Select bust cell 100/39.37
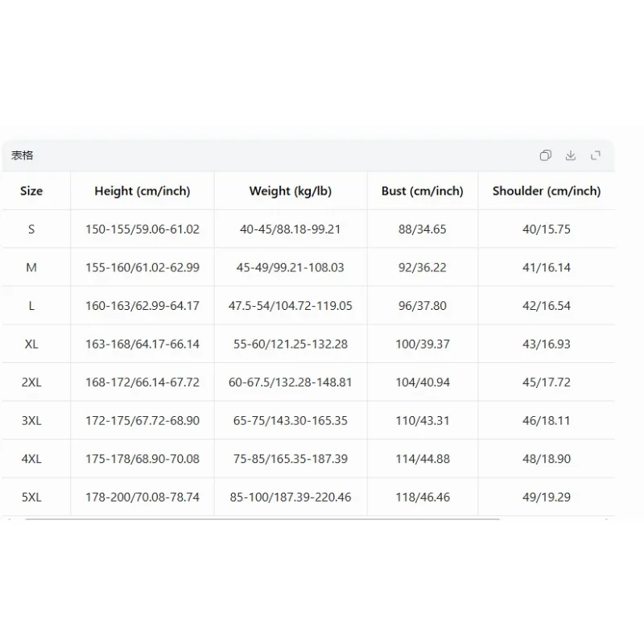The width and height of the screenshot is (644, 644). 422,344
